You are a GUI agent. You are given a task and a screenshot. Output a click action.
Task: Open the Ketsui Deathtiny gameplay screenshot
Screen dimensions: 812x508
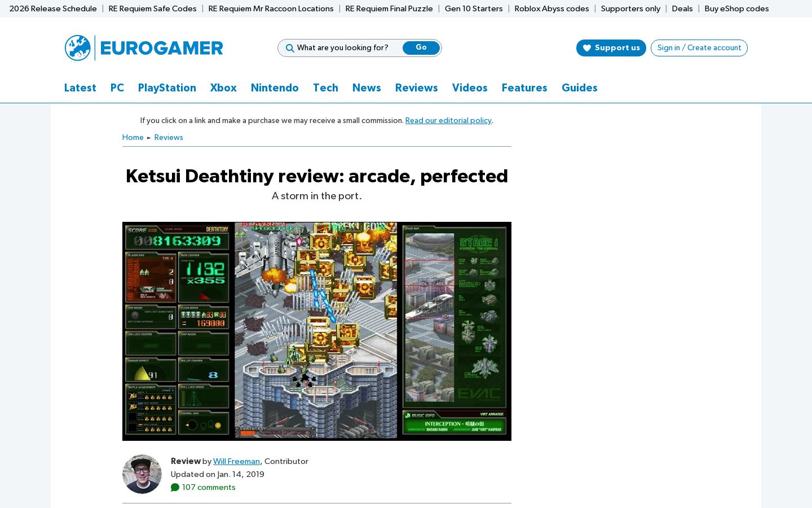click(x=317, y=331)
